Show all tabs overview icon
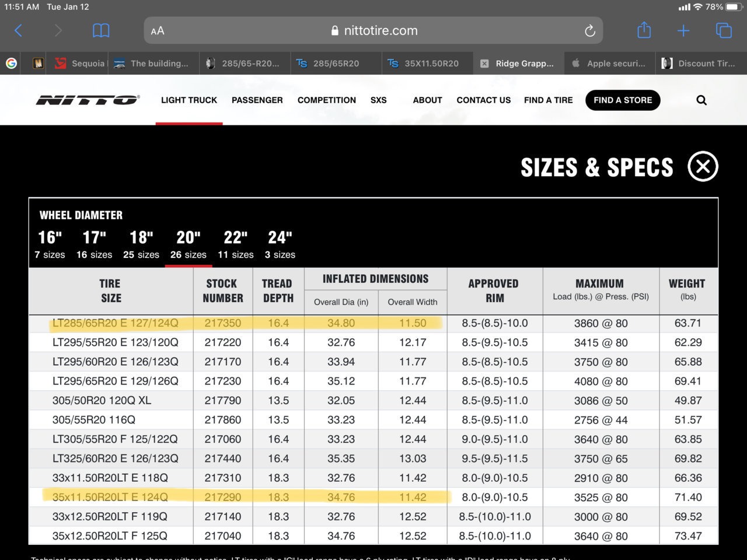Image resolution: width=747 pixels, height=560 pixels. tap(724, 30)
